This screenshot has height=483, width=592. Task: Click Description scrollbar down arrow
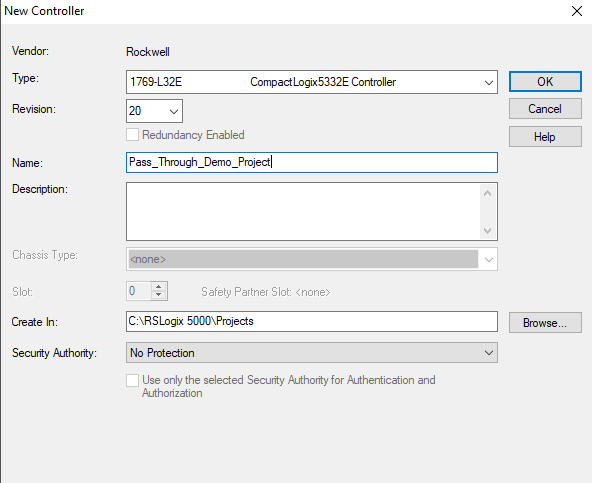click(x=487, y=230)
